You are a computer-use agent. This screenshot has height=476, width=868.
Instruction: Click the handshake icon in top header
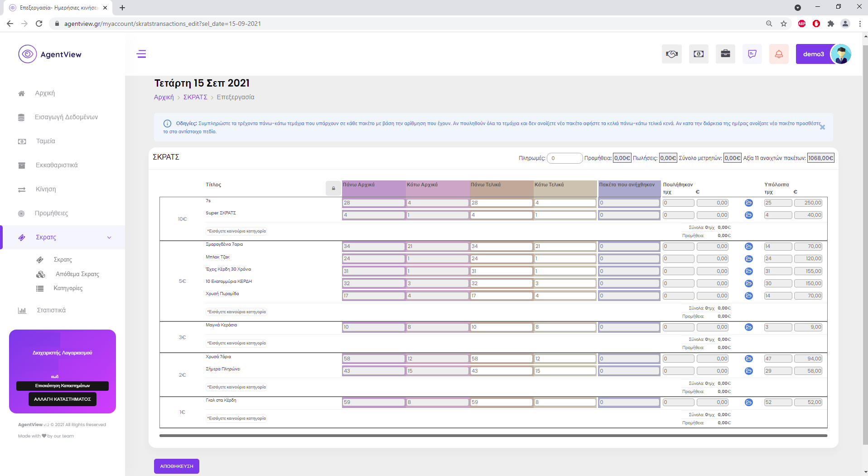click(671, 54)
